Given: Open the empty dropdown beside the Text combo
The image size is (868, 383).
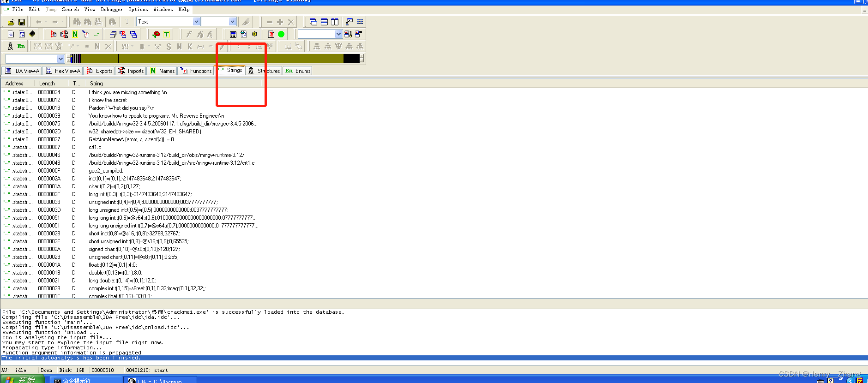Looking at the screenshot, I should point(232,22).
